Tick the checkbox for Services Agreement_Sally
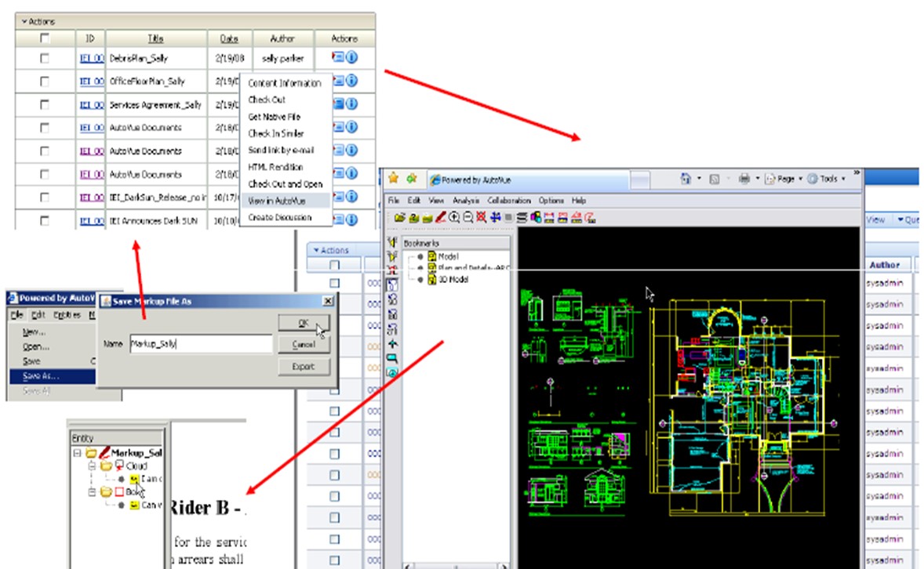This screenshot has width=924, height=569. [45, 104]
